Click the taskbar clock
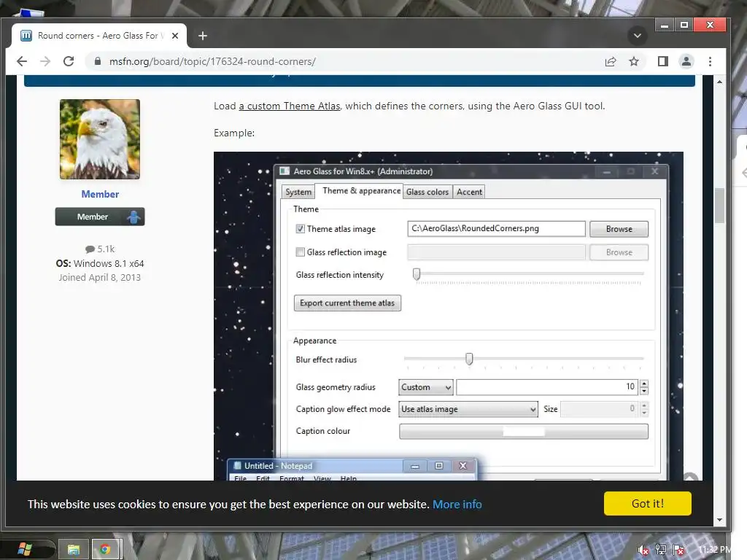The height and width of the screenshot is (560, 747). [715, 550]
